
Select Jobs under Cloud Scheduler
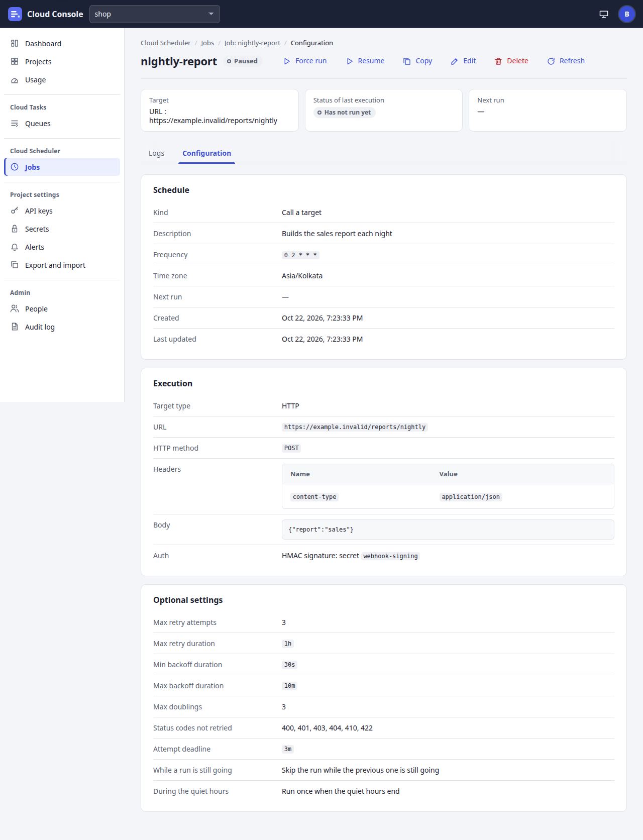point(62,167)
